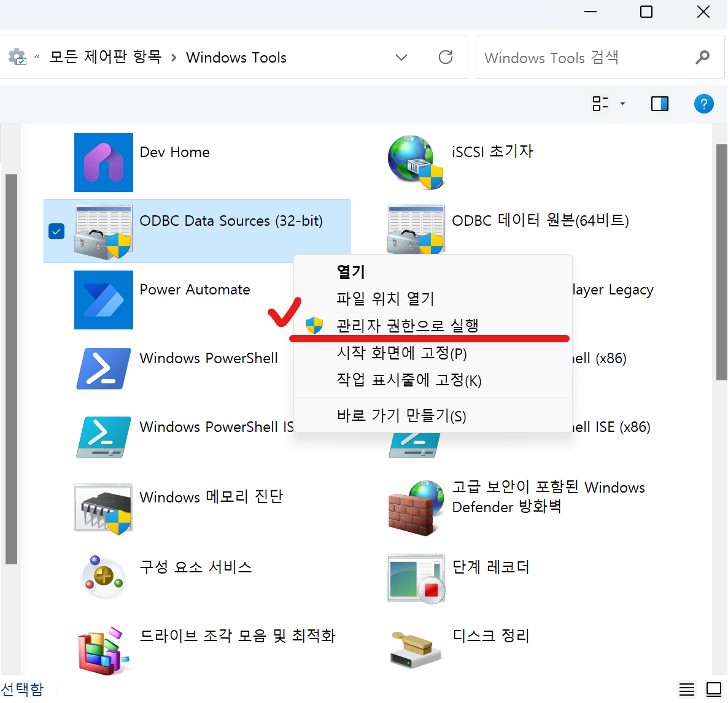728x703 pixels.
Task: Choose 열기 from the context menu
Action: [x=433, y=272]
